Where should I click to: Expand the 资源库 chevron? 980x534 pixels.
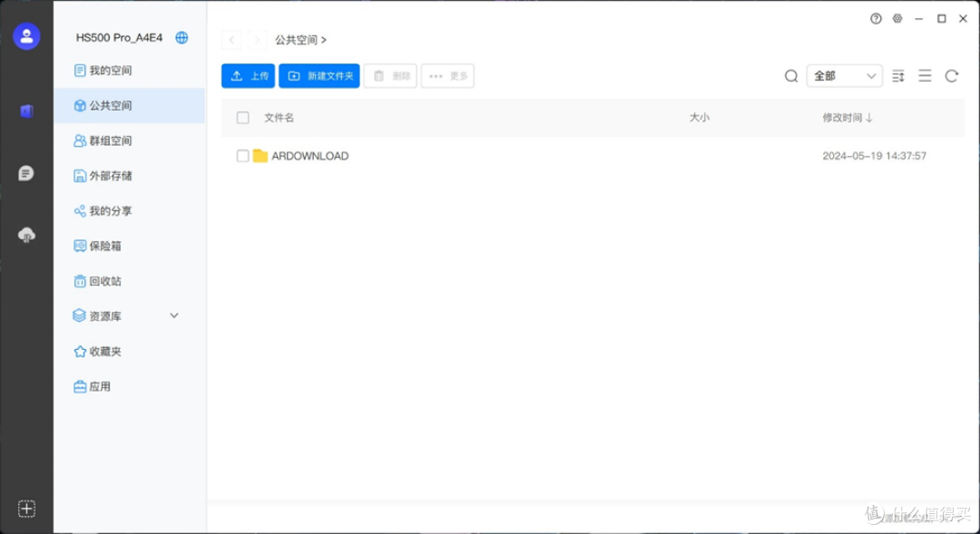[x=174, y=316]
